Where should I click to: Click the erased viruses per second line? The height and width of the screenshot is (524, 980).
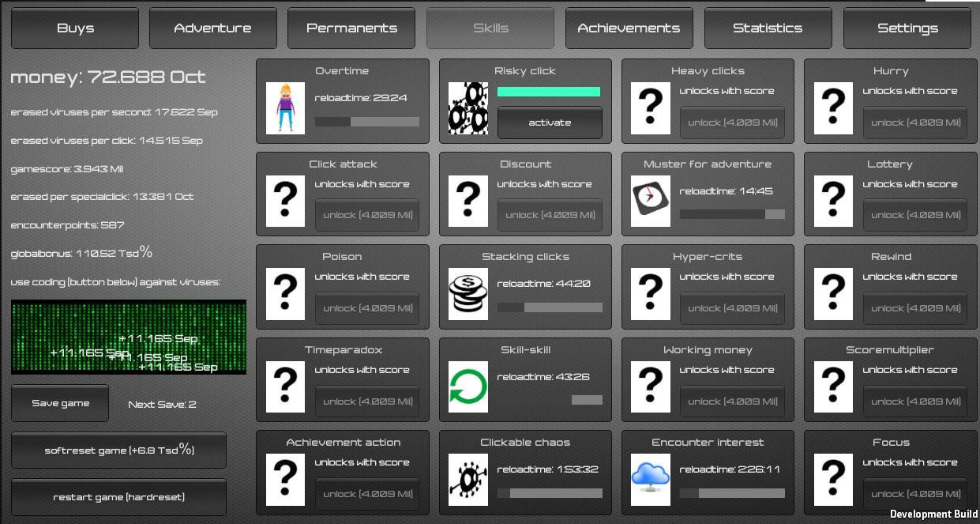click(x=115, y=112)
